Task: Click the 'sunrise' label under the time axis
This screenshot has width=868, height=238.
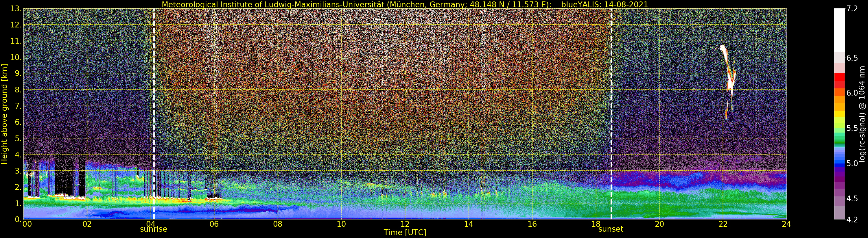Action: [x=153, y=229]
